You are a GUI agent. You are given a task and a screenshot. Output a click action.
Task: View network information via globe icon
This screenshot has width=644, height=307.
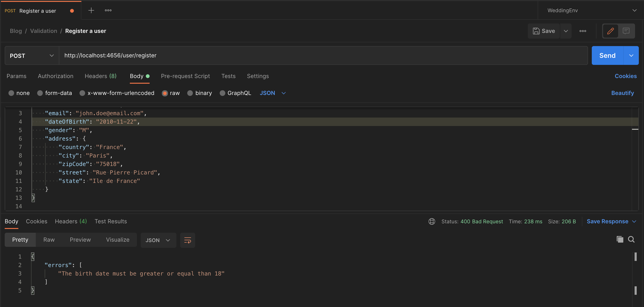pyautogui.click(x=432, y=221)
